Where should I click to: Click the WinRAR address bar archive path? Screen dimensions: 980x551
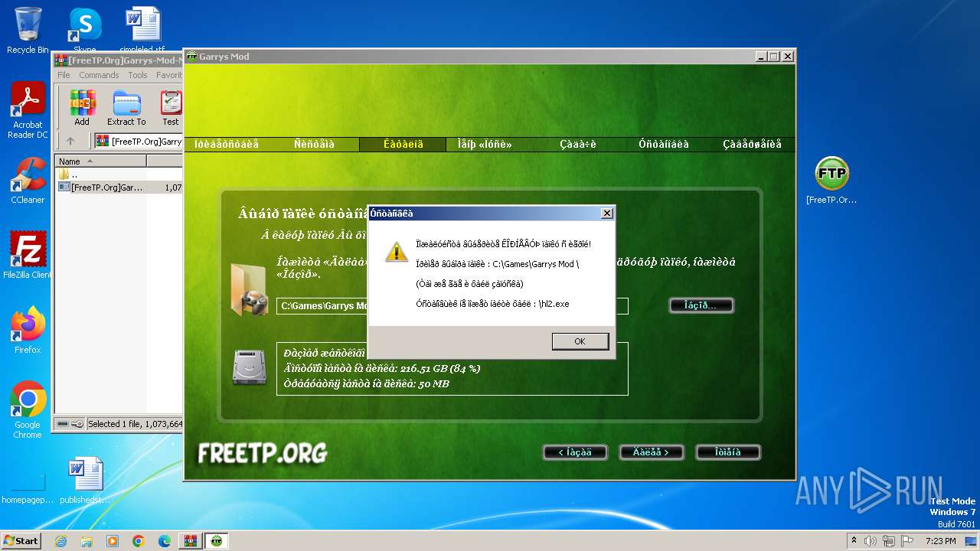coord(140,141)
